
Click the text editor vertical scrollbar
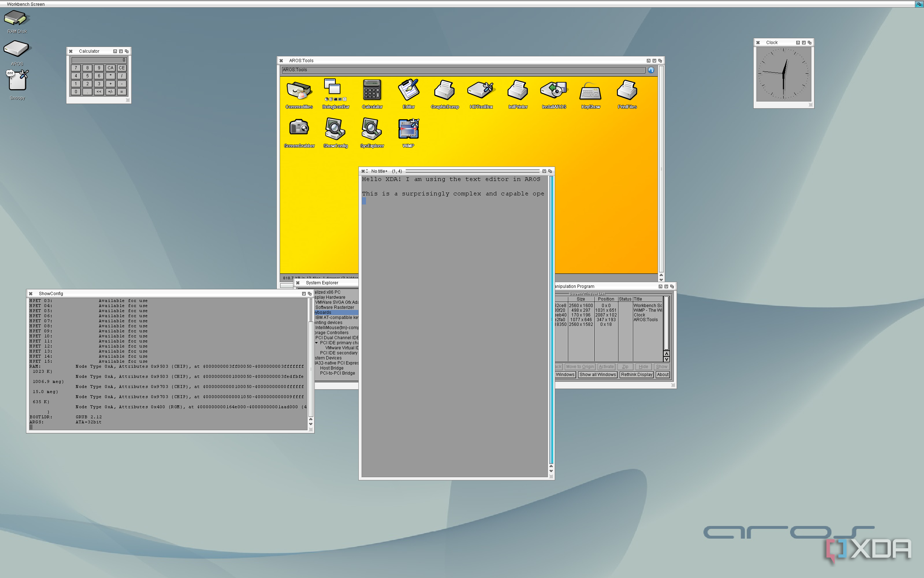point(551,319)
